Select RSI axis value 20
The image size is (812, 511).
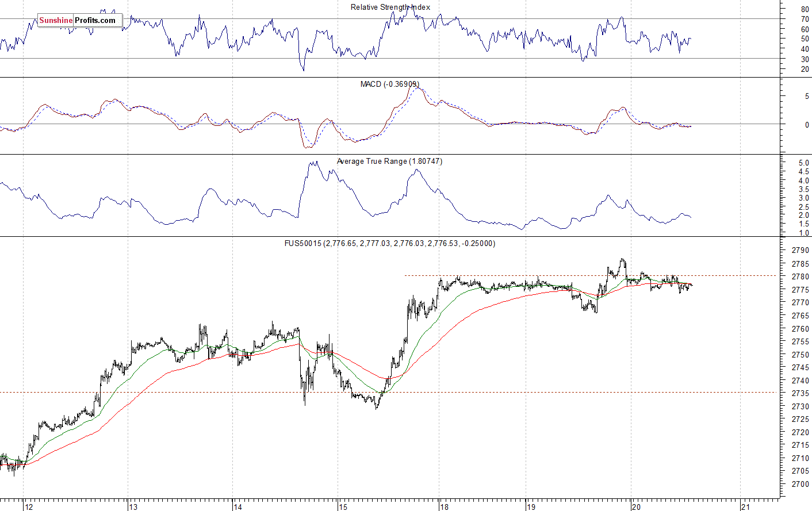[805, 70]
